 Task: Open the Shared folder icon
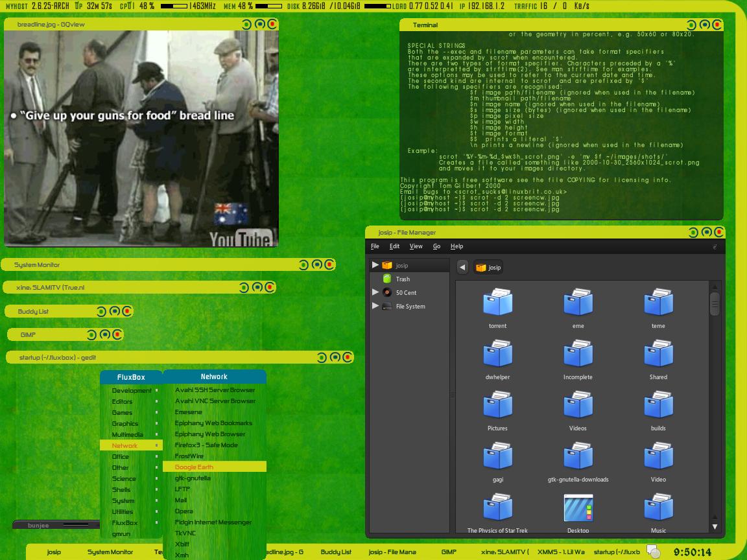coord(658,353)
